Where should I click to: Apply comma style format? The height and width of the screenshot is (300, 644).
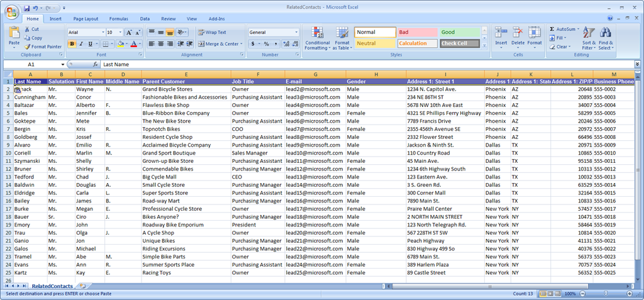[x=275, y=43]
